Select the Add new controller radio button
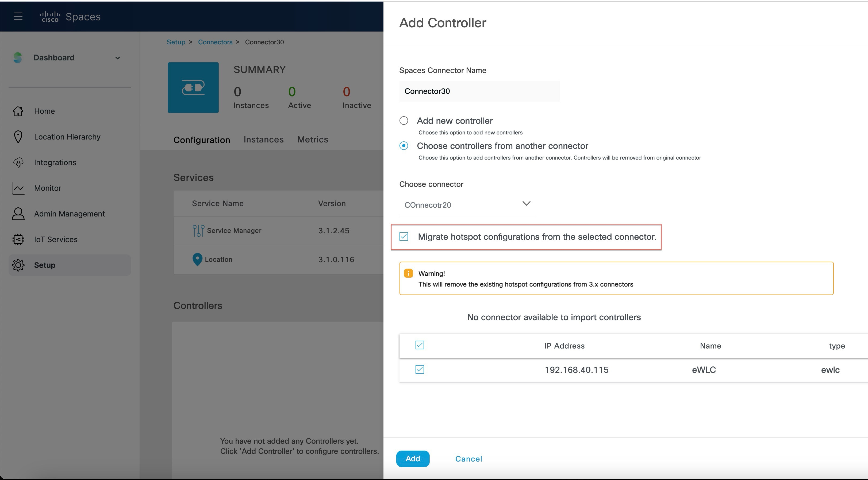 point(404,121)
